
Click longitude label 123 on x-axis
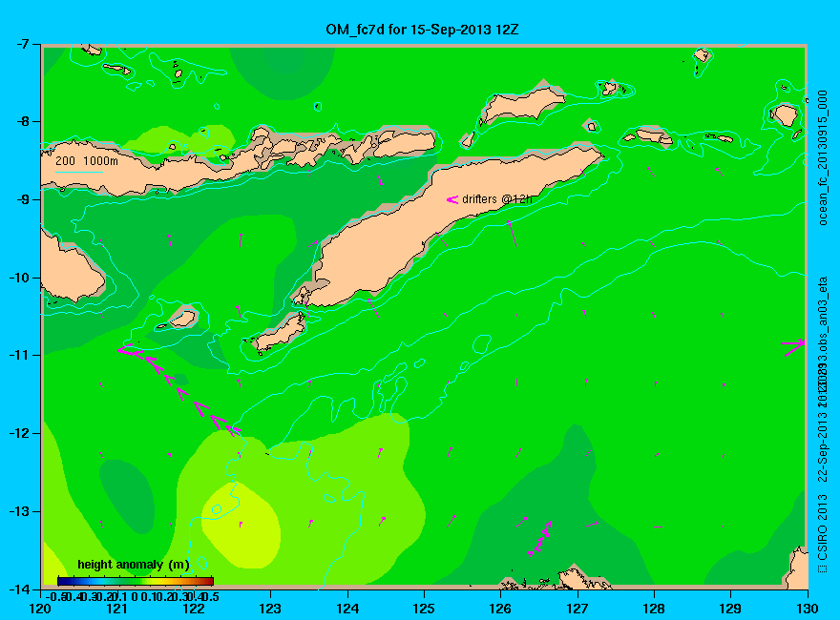270,609
